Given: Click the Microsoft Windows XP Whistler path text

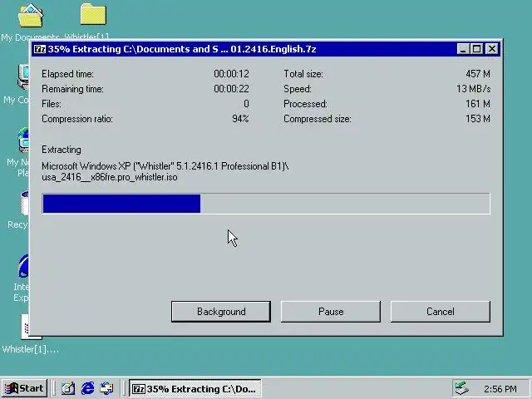Looking at the screenshot, I should click(x=165, y=166).
